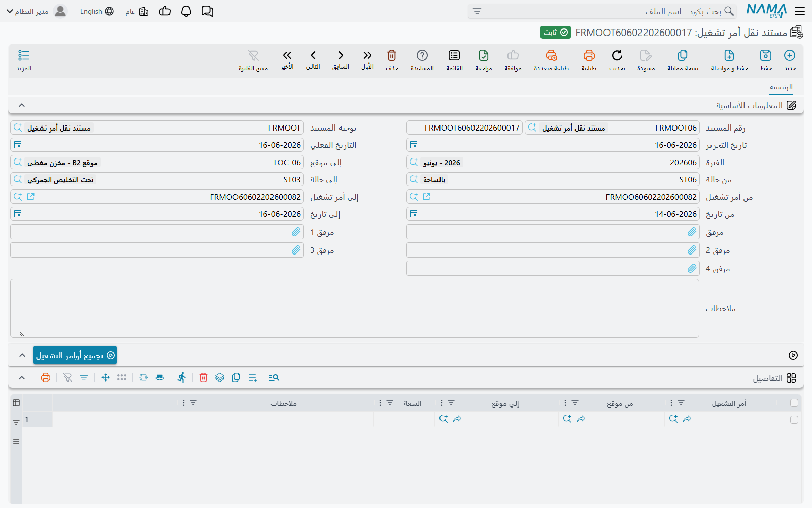Open notifications bell icon
The width and height of the screenshot is (812, 508).
click(186, 11)
